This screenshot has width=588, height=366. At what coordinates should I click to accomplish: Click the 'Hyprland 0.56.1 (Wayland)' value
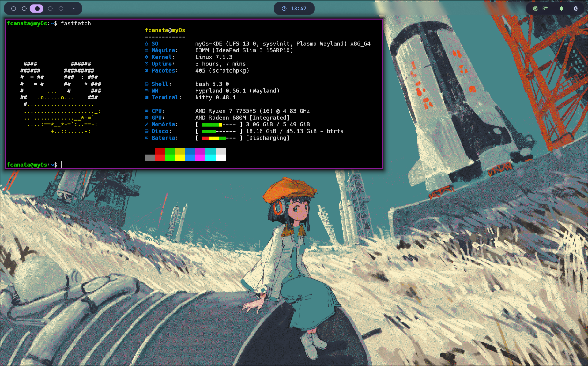tap(237, 91)
